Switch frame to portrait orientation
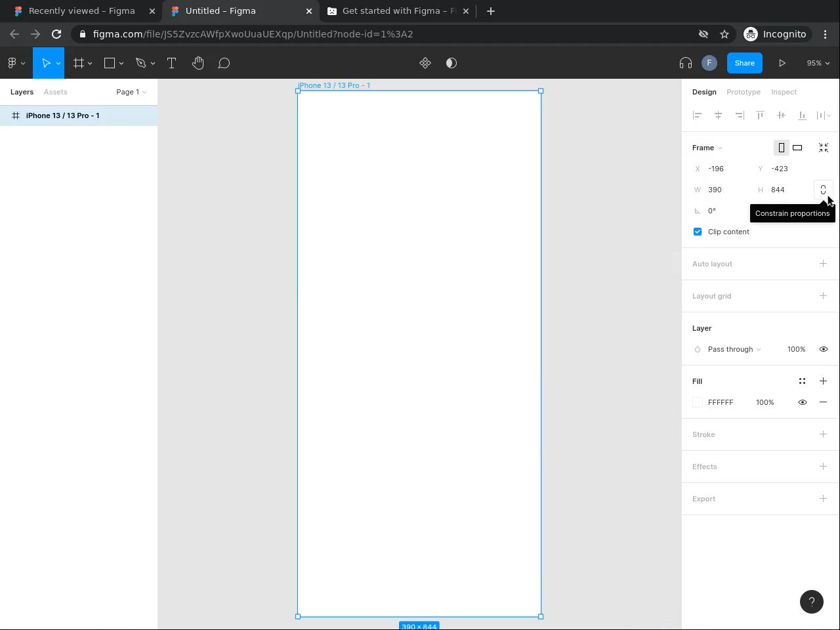This screenshot has height=630, width=840. (781, 148)
